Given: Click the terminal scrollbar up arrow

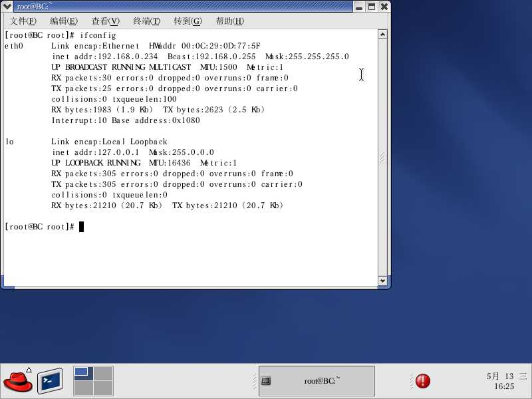Looking at the screenshot, I should click(x=382, y=35).
